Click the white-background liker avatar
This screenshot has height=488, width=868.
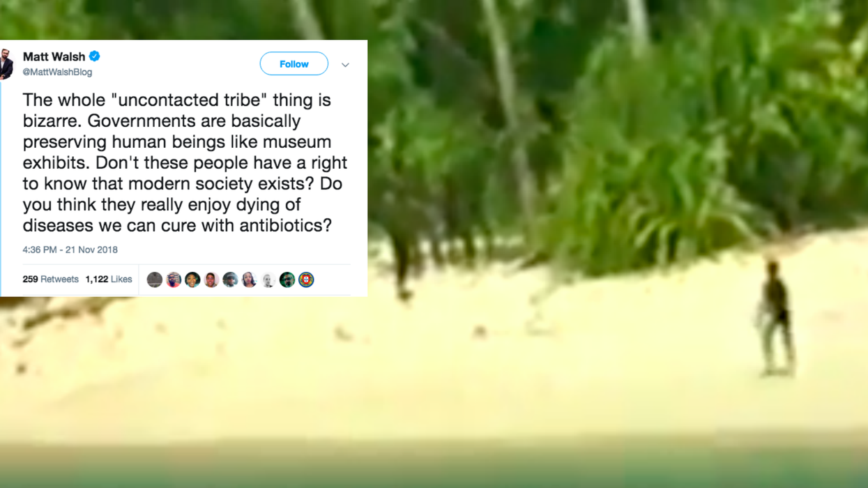coord(268,280)
